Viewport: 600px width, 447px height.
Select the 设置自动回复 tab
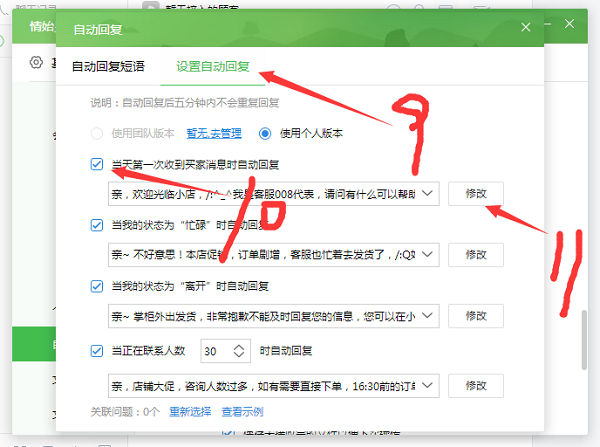coord(211,67)
